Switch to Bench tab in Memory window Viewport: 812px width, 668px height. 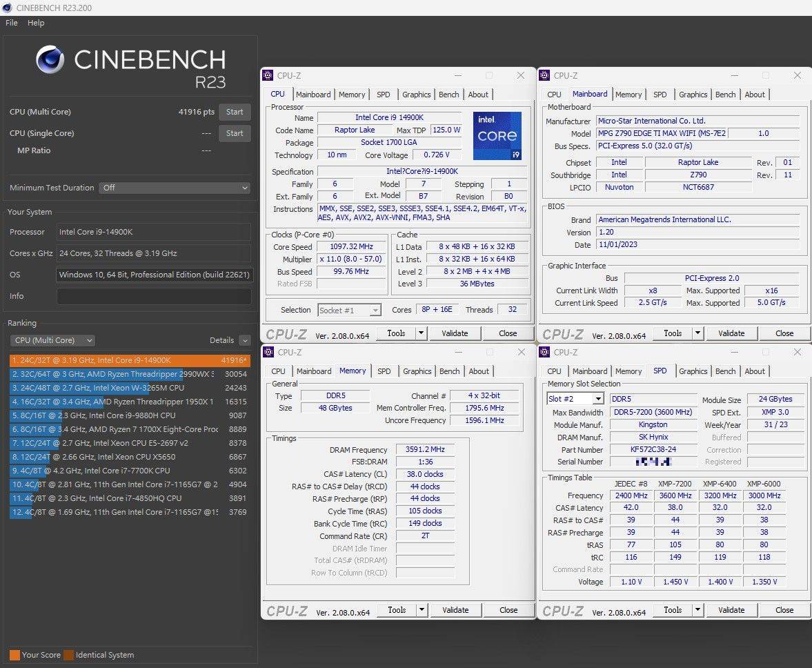coord(449,371)
